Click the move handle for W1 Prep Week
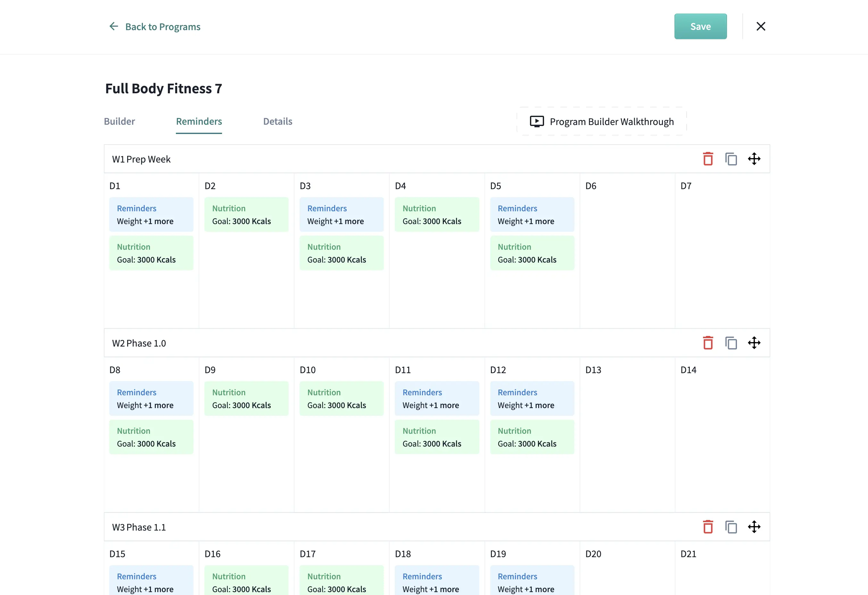 click(754, 159)
